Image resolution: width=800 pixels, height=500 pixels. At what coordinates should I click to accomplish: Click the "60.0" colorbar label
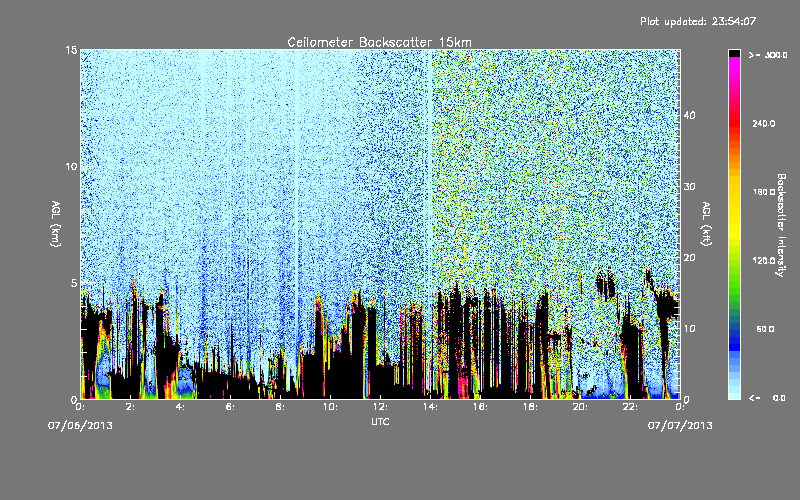coord(765,329)
